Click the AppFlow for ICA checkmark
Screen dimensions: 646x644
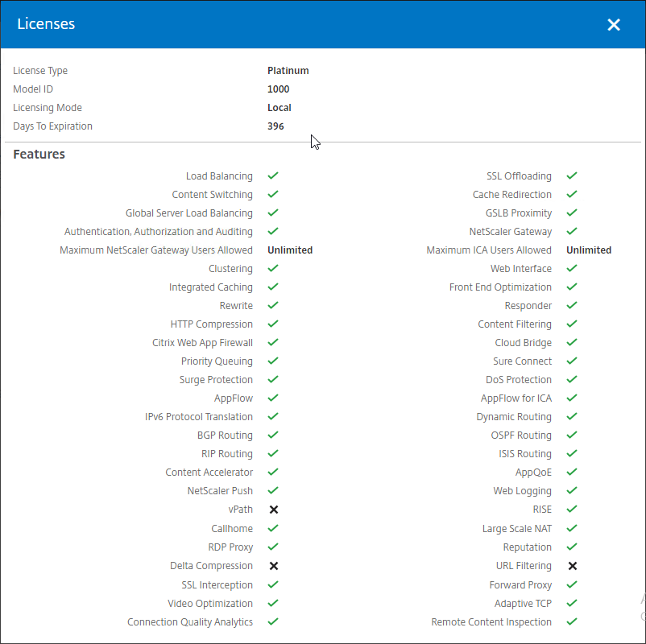pos(572,398)
